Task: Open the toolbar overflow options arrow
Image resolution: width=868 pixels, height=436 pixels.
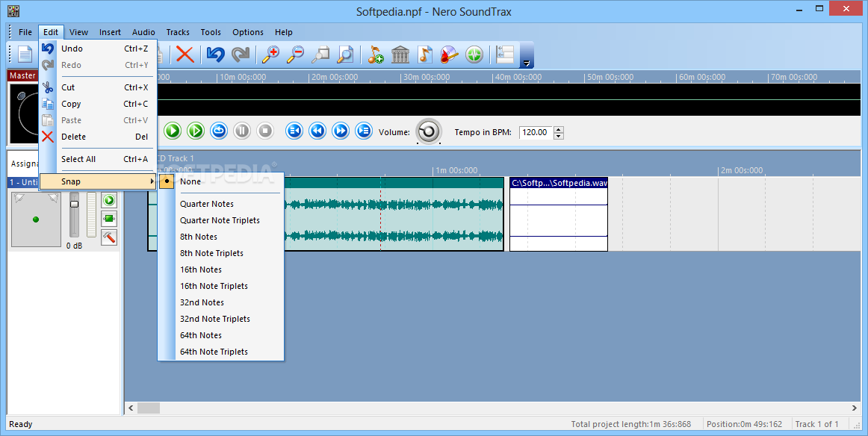Action: coord(527,63)
